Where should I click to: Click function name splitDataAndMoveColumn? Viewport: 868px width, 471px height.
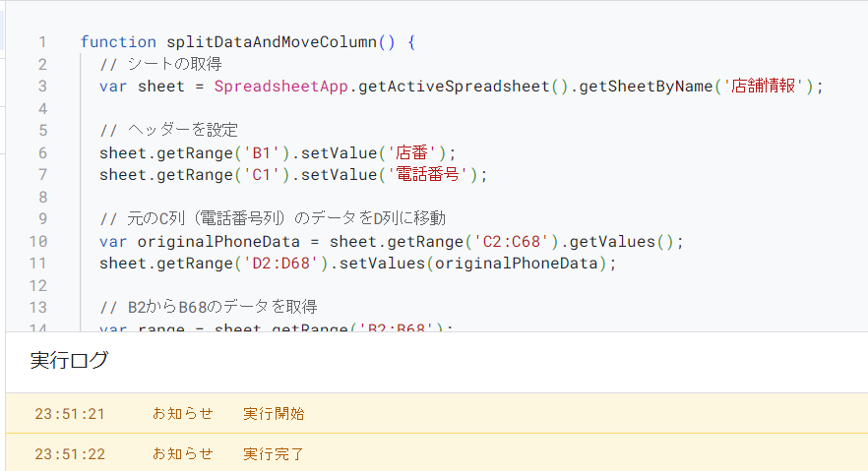(x=272, y=42)
